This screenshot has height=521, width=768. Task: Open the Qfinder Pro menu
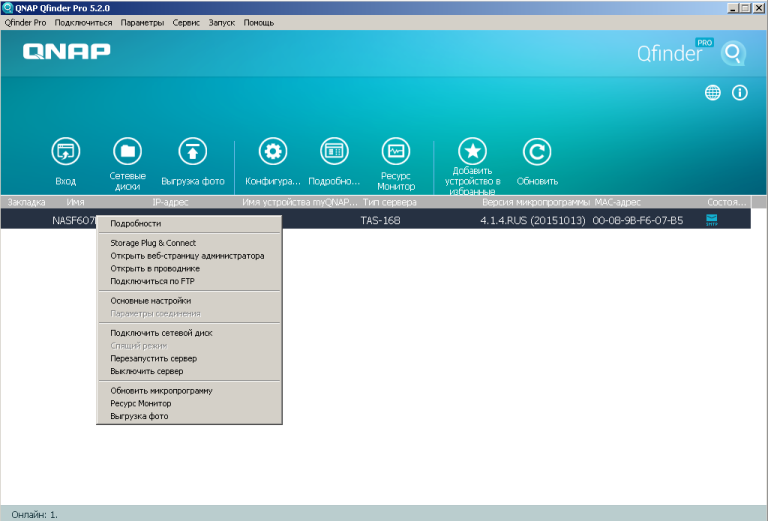coord(25,23)
